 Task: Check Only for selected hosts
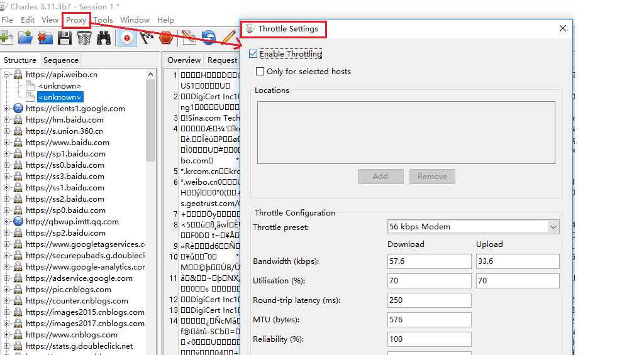click(x=260, y=72)
